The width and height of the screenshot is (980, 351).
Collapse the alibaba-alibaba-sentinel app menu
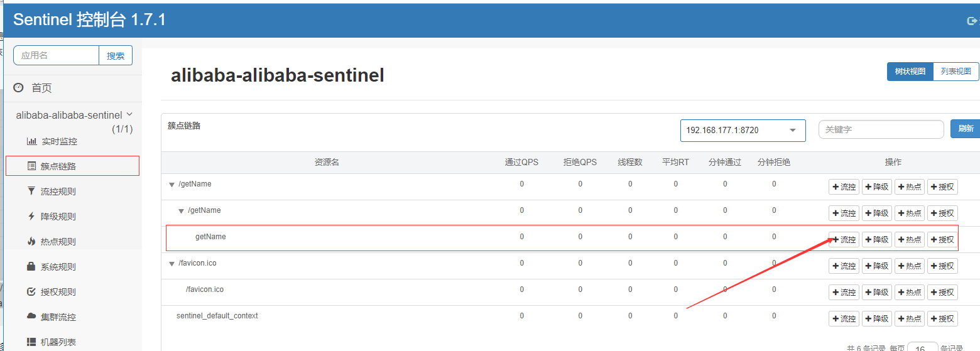pos(129,114)
